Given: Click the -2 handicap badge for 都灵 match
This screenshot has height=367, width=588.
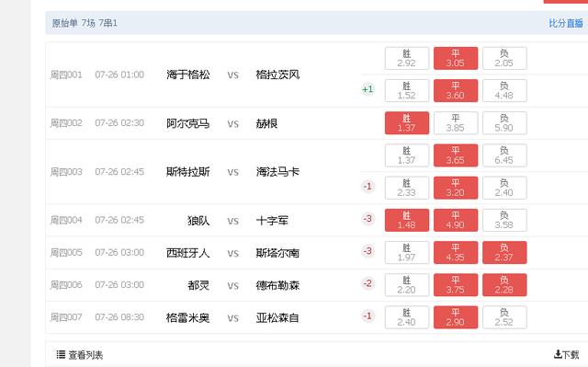Looking at the screenshot, I should click(367, 283).
